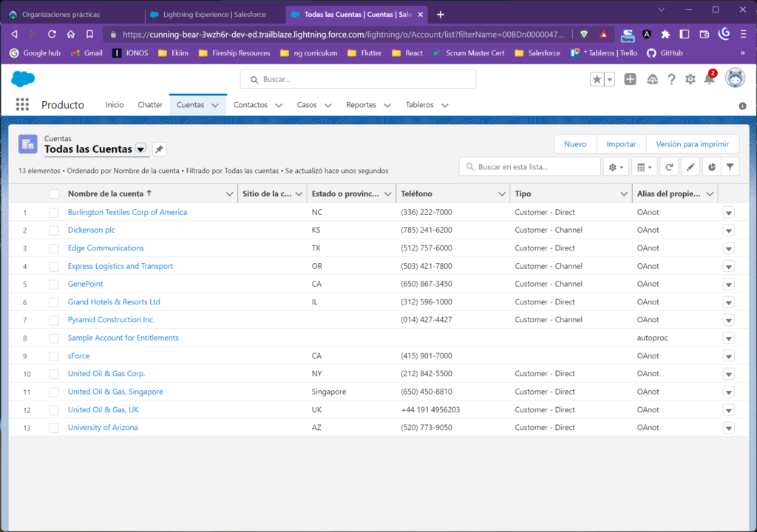
Task: Open the list view controls gear dropdown
Action: coord(616,167)
